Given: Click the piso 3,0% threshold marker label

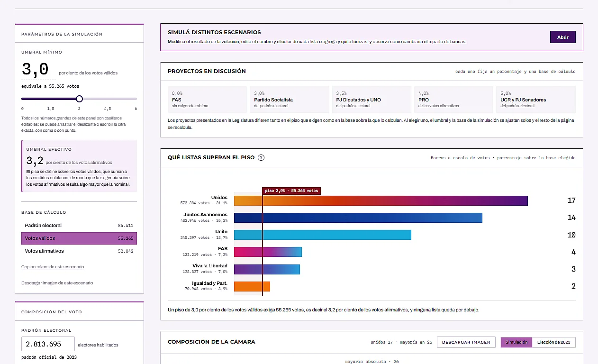Looking at the screenshot, I should [x=291, y=191].
